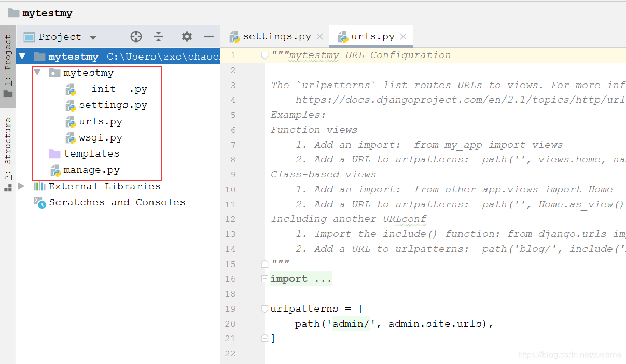Select the templates folder
Screen dimensions: 626x364
[91, 153]
